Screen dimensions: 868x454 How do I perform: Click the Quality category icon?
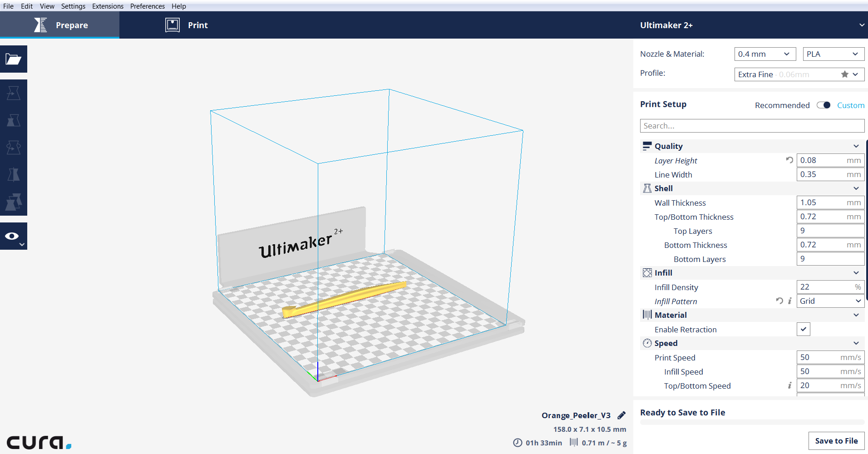click(x=647, y=146)
